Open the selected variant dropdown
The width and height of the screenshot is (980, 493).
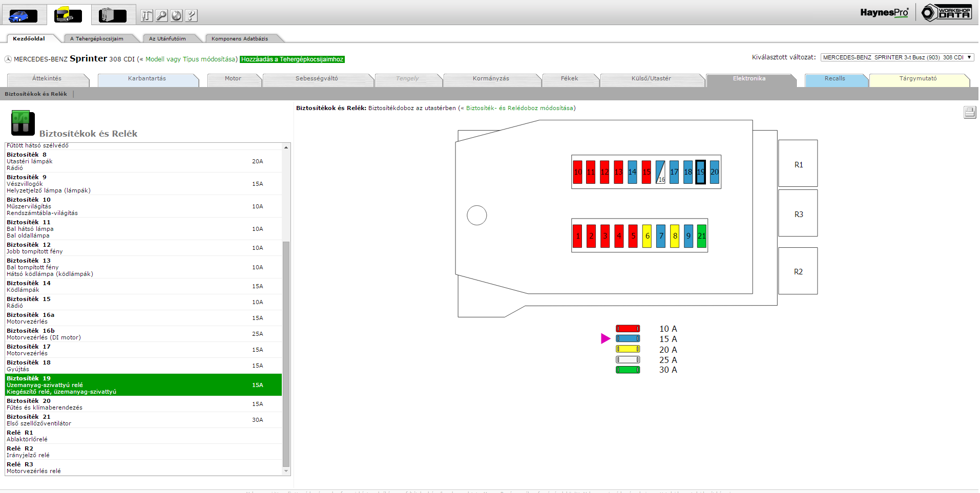coord(896,57)
